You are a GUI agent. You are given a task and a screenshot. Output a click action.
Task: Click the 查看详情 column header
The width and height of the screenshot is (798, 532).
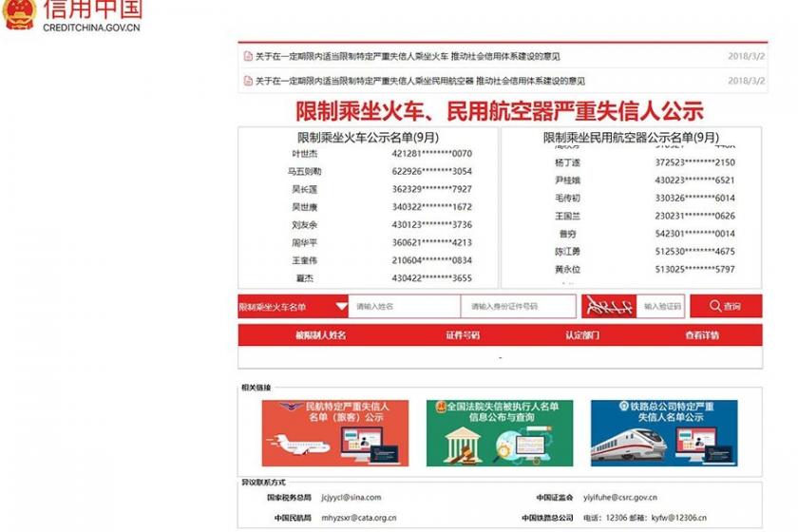tap(702, 335)
